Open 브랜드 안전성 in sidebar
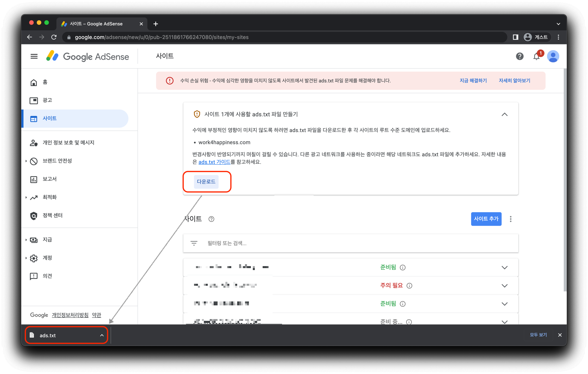 (57, 161)
